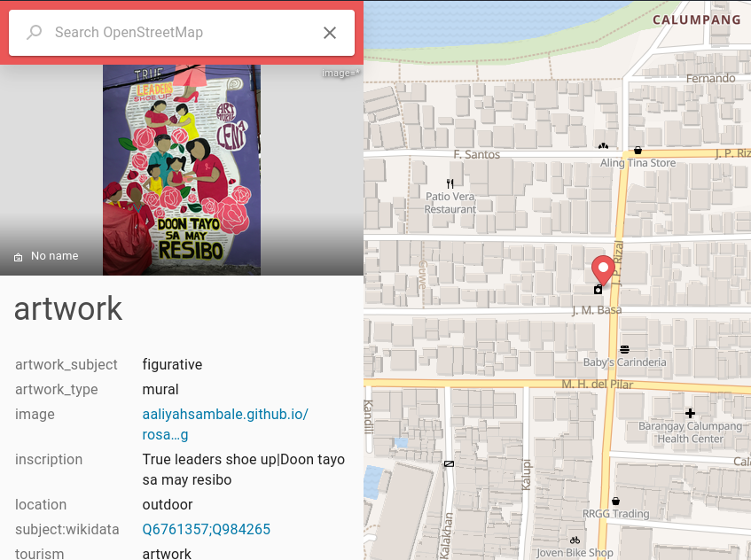Click the 'J. M. Basa' street label

point(597,310)
